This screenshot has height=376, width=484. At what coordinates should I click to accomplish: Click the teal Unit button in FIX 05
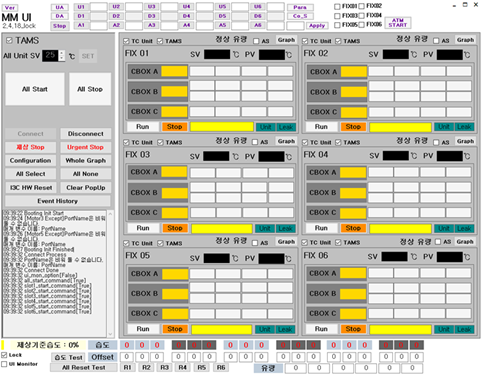[x=265, y=329]
